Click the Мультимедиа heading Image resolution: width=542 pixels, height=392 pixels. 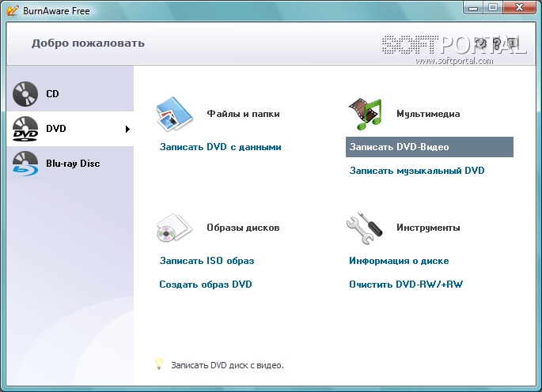428,114
